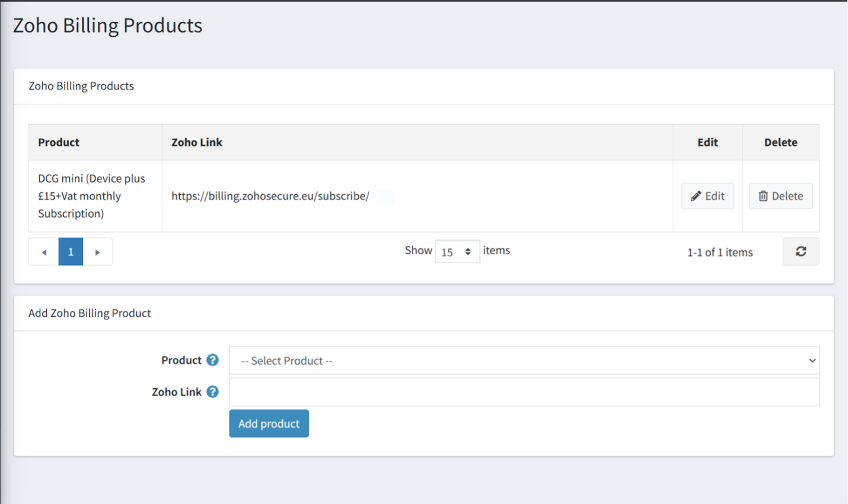Go to previous page arrow
Image resolution: width=848 pixels, height=504 pixels.
point(44,252)
